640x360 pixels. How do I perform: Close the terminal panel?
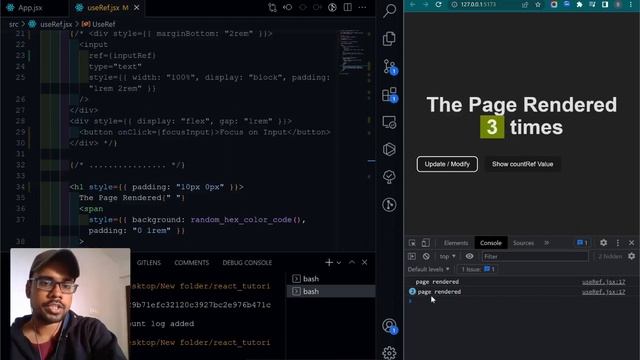pos(364,262)
